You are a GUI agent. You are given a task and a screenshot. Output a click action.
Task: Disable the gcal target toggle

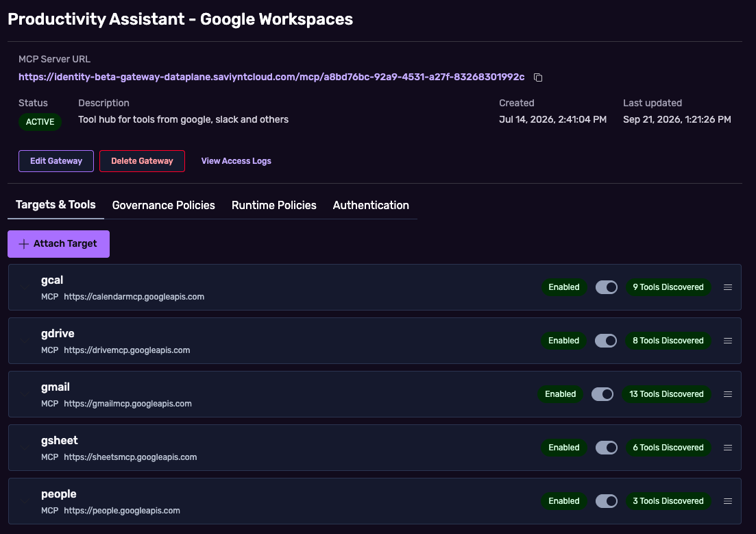(x=607, y=287)
